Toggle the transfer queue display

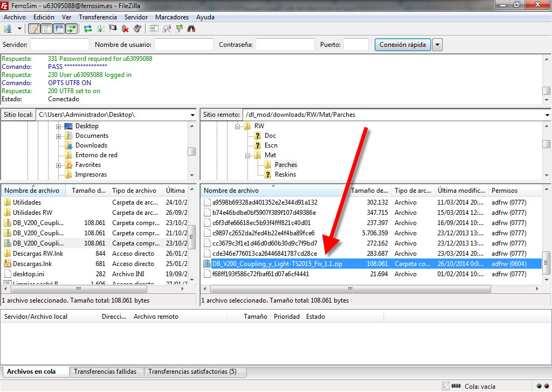71,29
